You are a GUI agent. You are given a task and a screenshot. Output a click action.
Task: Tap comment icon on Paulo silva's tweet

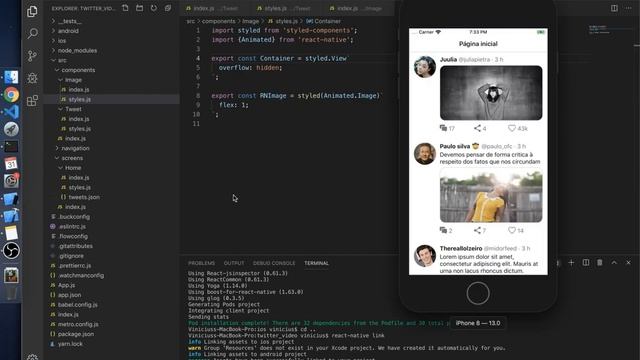(443, 230)
